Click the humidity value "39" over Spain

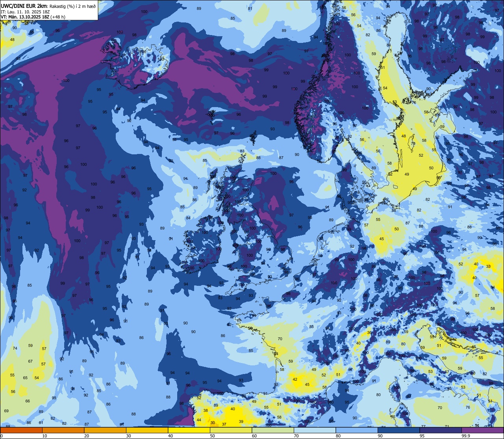point(241,422)
